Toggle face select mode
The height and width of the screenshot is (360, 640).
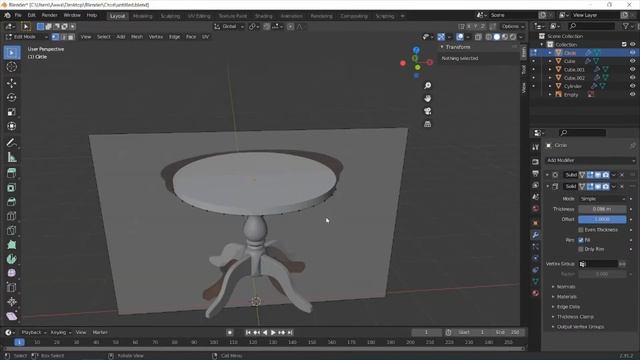click(71, 37)
